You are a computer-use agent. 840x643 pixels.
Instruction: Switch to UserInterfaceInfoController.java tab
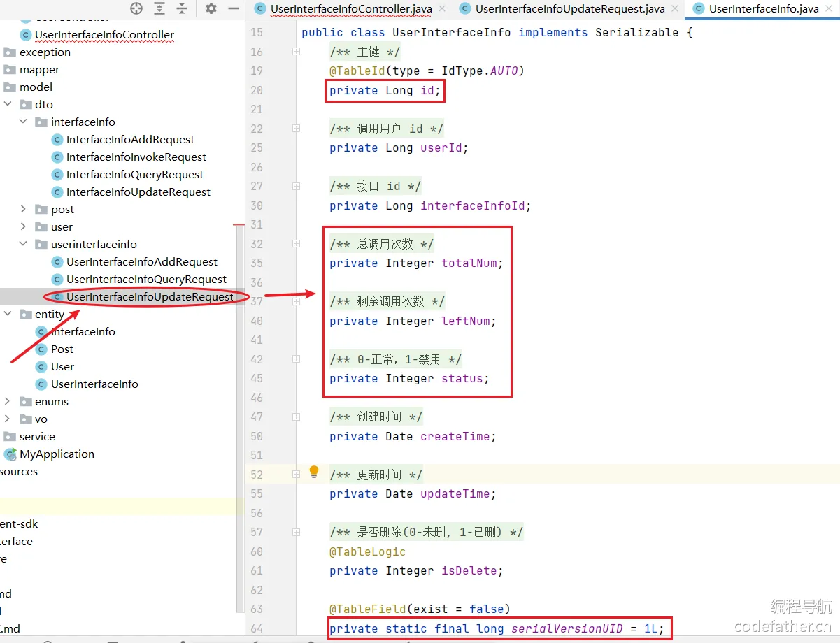(x=351, y=9)
